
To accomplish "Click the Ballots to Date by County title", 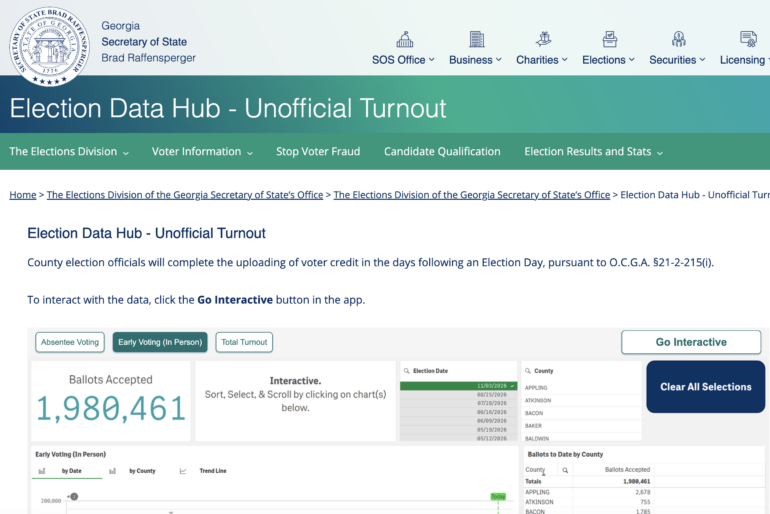I will click(565, 455).
